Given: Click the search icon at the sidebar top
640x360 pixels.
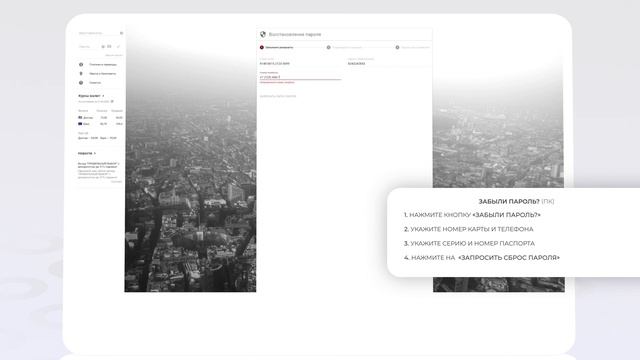Looking at the screenshot, I should point(121,33).
